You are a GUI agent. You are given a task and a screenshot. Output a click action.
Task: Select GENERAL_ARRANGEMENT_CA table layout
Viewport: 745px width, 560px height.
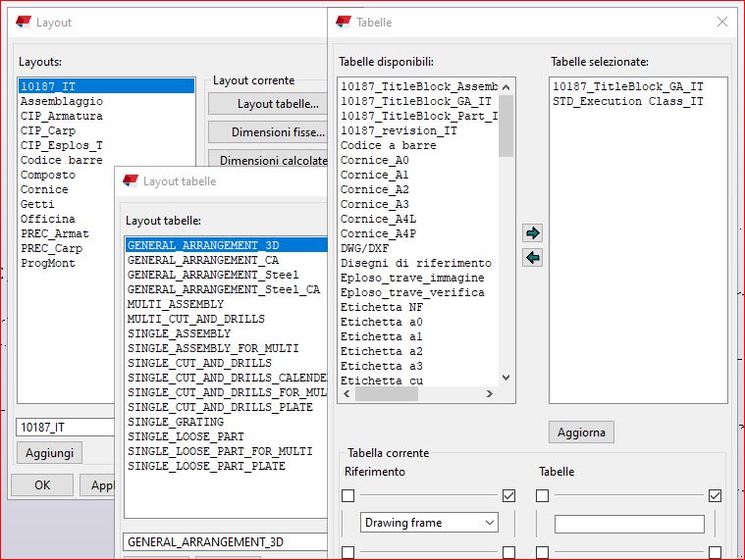(203, 260)
